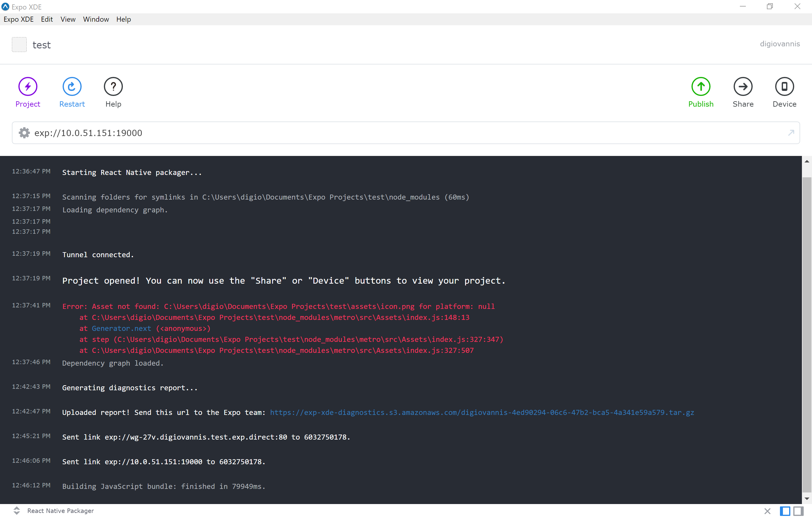This screenshot has height=518, width=812.
Task: Click the digiovannis username
Action: pyautogui.click(x=780, y=44)
